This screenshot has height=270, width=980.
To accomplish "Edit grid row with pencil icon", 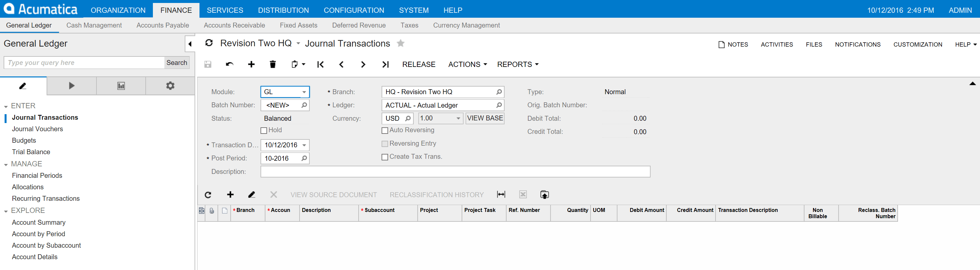I will [251, 195].
